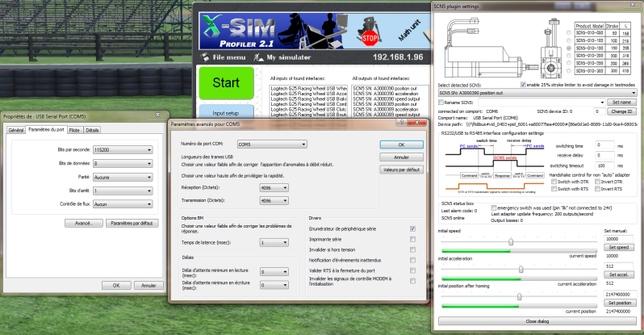The width and height of the screenshot is (644, 335).
Task: Click the help icon in COM5 dialog titlebar
Action: click(402, 123)
